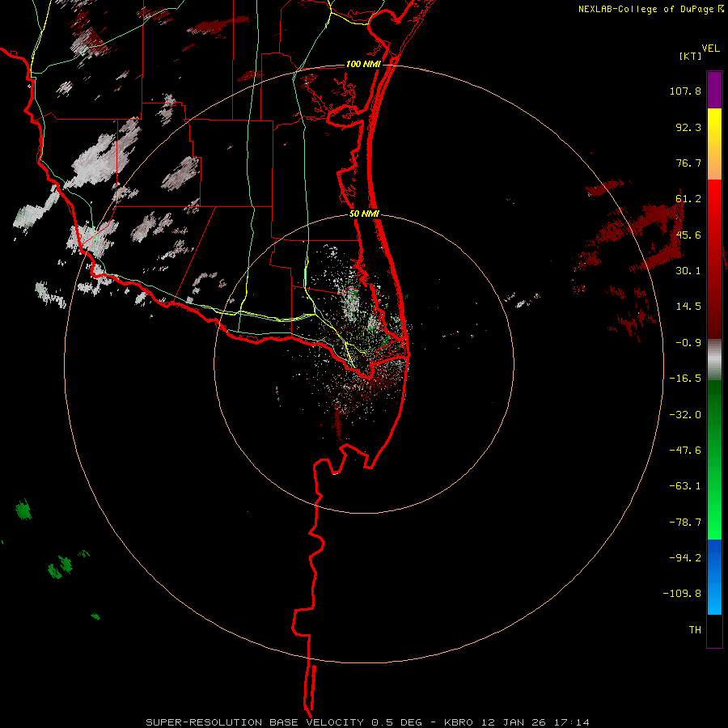
Task: Click the -63.1 legend value
Action: click(685, 486)
